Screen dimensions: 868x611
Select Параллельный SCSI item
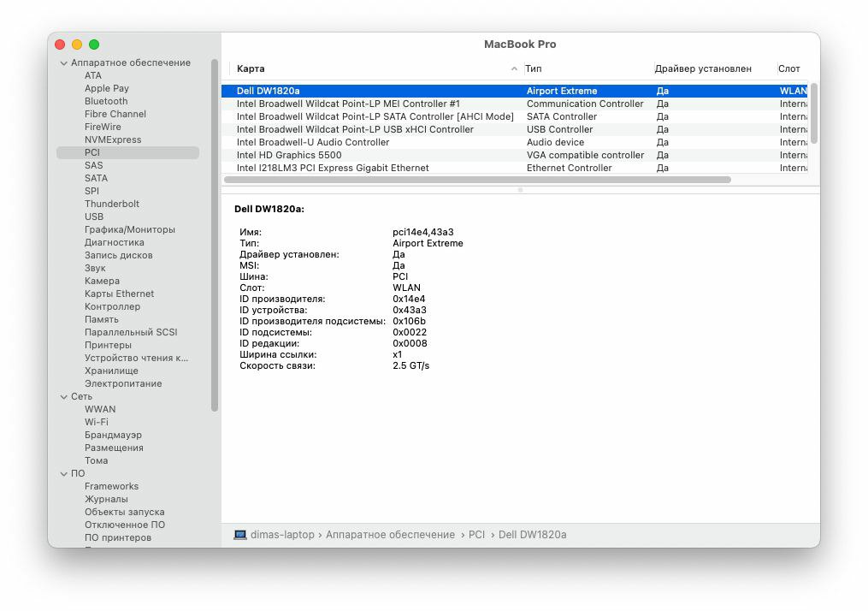(131, 332)
